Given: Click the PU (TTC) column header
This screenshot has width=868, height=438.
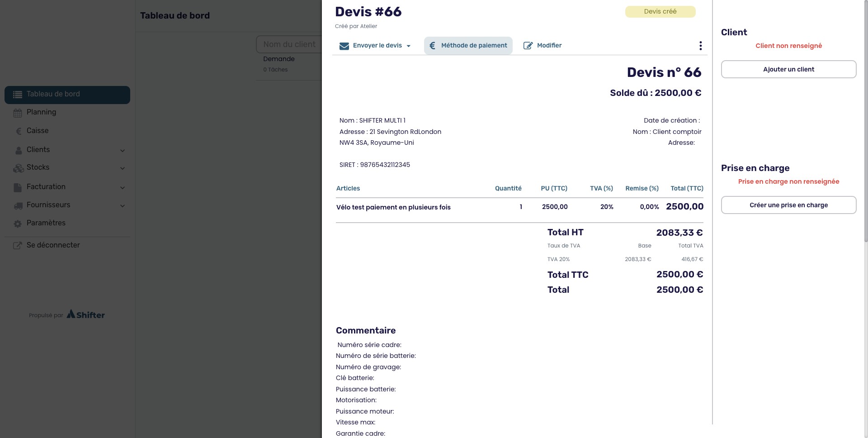Looking at the screenshot, I should point(554,188).
